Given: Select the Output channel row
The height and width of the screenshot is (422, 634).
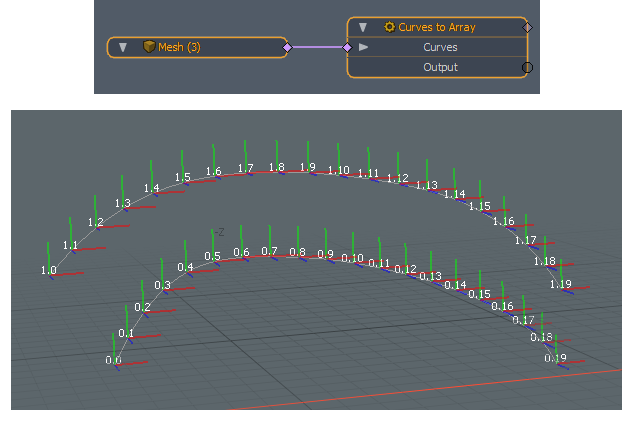Looking at the screenshot, I should (x=440, y=67).
